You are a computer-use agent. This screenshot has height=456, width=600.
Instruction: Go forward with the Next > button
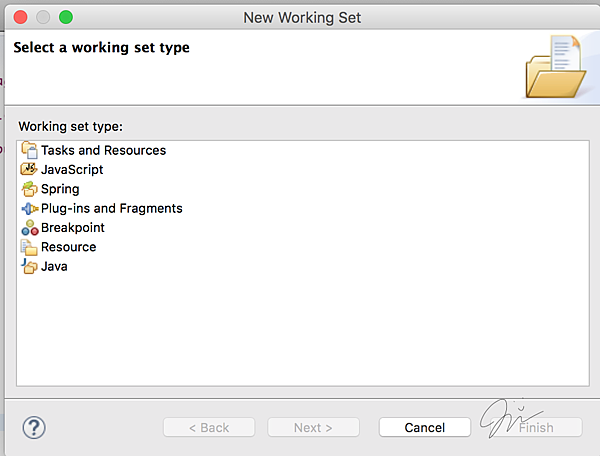click(313, 427)
